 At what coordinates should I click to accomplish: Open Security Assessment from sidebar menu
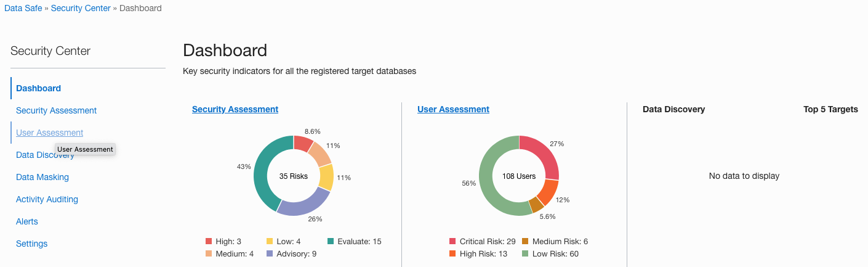(x=56, y=110)
